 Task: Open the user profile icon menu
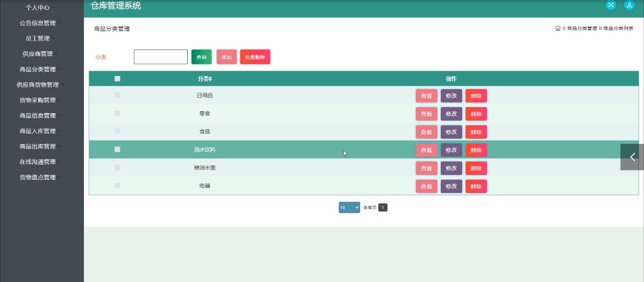pyautogui.click(x=629, y=5)
